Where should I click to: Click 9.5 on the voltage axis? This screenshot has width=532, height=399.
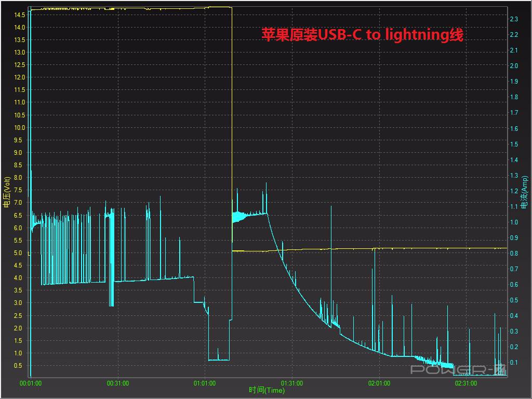point(18,140)
